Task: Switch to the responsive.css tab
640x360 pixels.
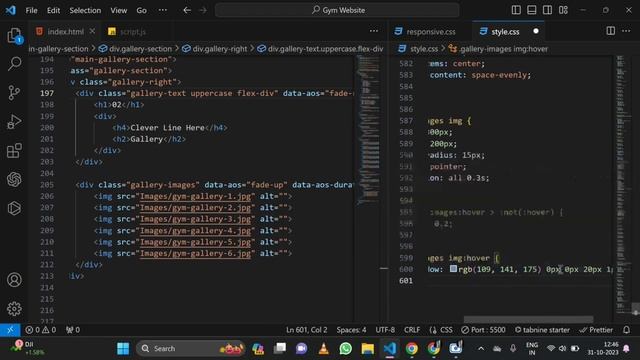Action: tap(431, 31)
